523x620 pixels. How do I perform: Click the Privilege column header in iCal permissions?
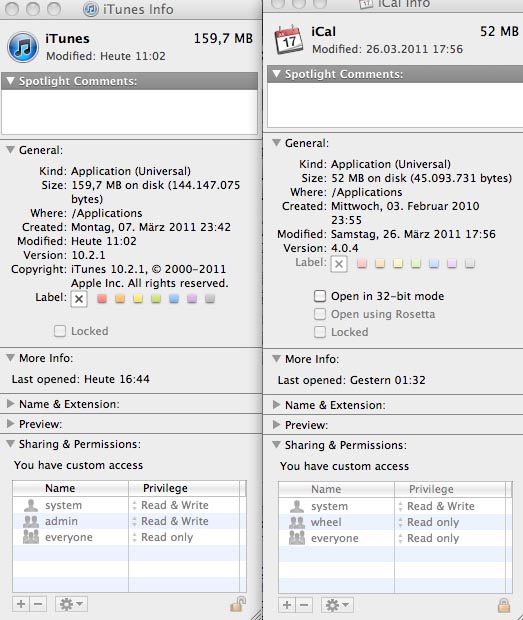pos(451,489)
